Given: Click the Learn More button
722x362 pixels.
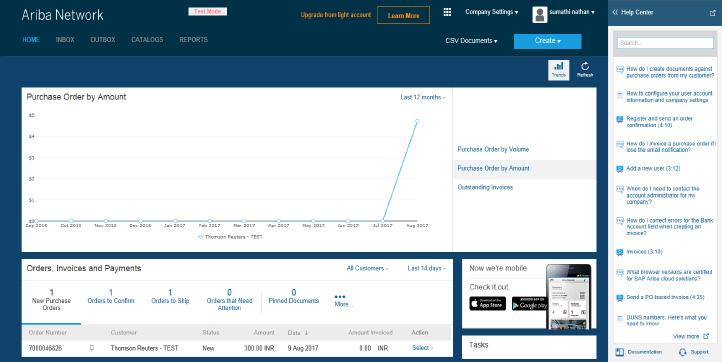Looking at the screenshot, I should coord(403,15).
